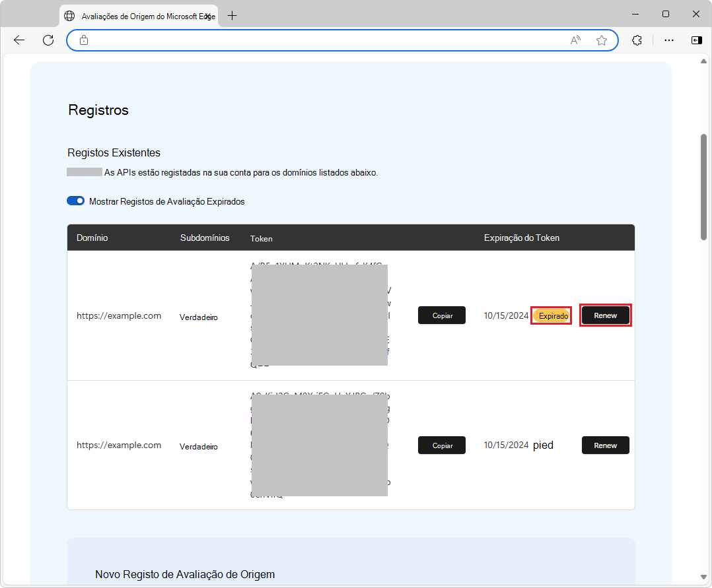The image size is (712, 588).
Task: Add the page to favorites with the star icon
Action: pyautogui.click(x=602, y=40)
